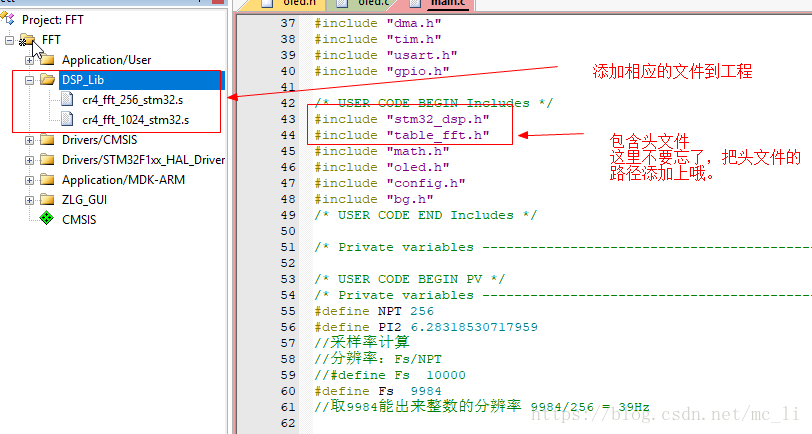The height and width of the screenshot is (434, 812).
Task: Switch to the oled.c editor tab
Action: click(365, 4)
